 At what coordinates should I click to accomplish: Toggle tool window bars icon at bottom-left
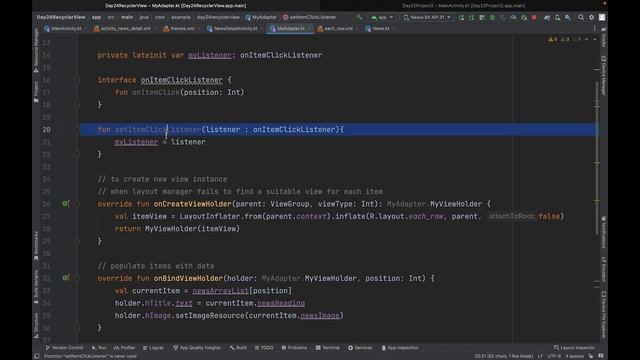pos(37,356)
